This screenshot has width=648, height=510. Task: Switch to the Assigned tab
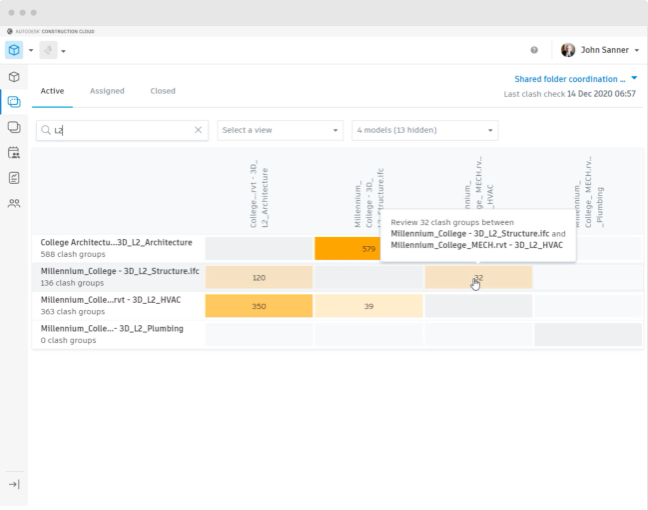pos(107,91)
